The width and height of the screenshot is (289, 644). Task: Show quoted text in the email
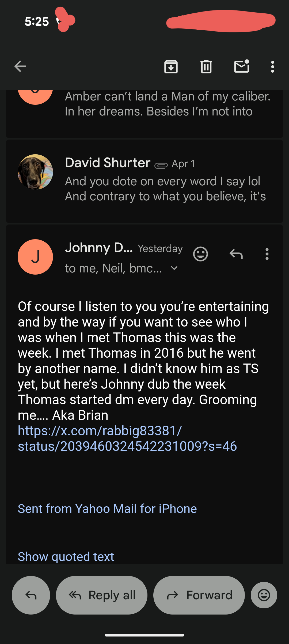66,557
